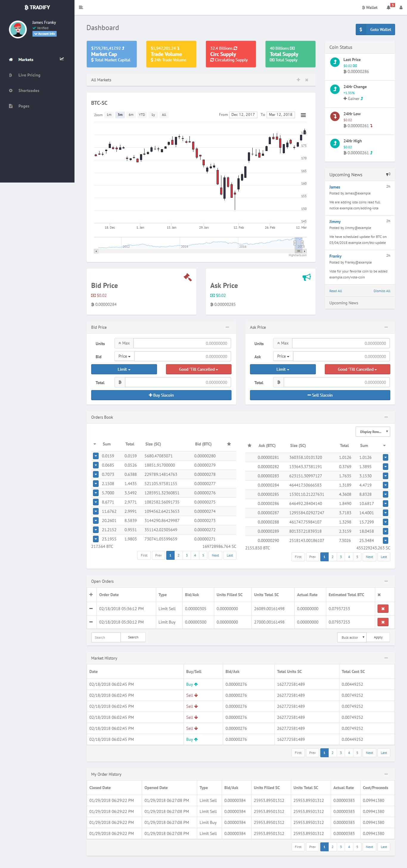
Task: Focus the Open Orders Search field
Action: pyautogui.click(x=106, y=637)
